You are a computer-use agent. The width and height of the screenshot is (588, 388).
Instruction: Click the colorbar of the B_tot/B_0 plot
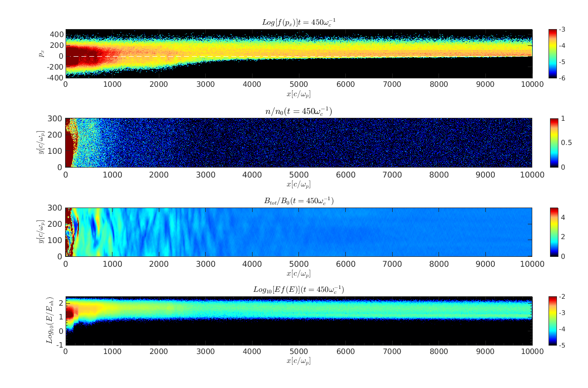click(x=554, y=232)
